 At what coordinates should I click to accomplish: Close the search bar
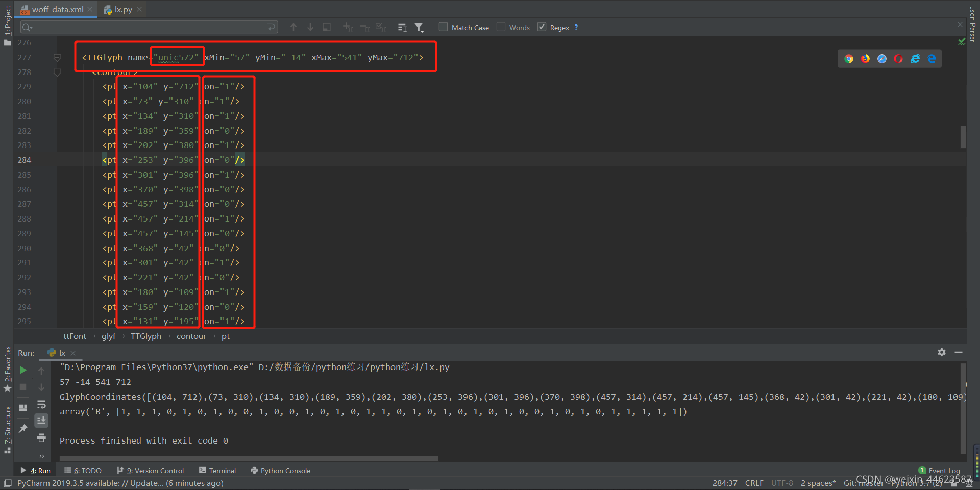click(x=960, y=24)
